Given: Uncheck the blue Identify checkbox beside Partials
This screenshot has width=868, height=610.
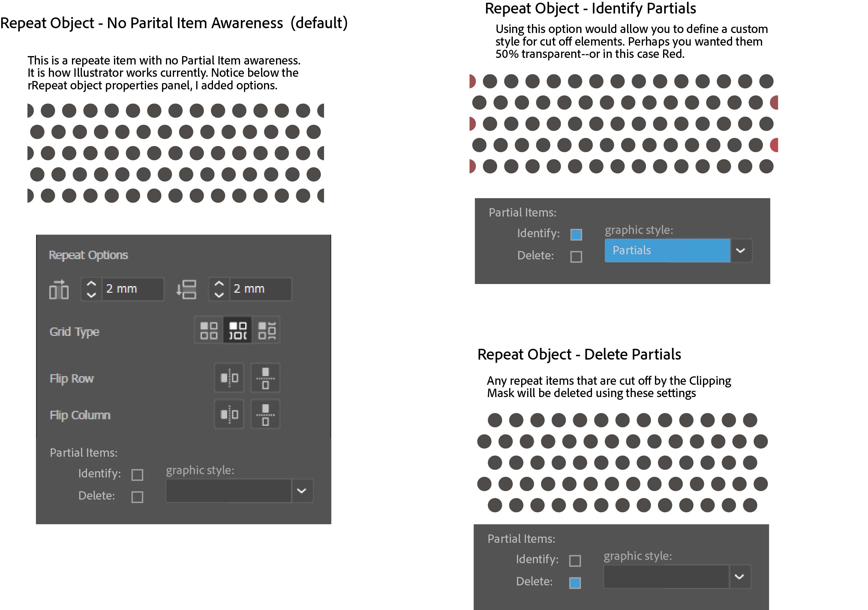Looking at the screenshot, I should pyautogui.click(x=576, y=235).
